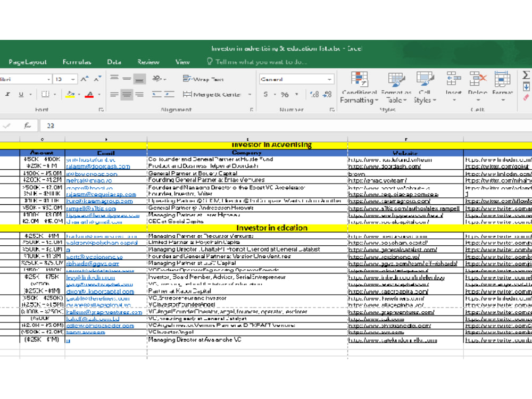Open the Merge & Center dropdown arrow

point(250,95)
